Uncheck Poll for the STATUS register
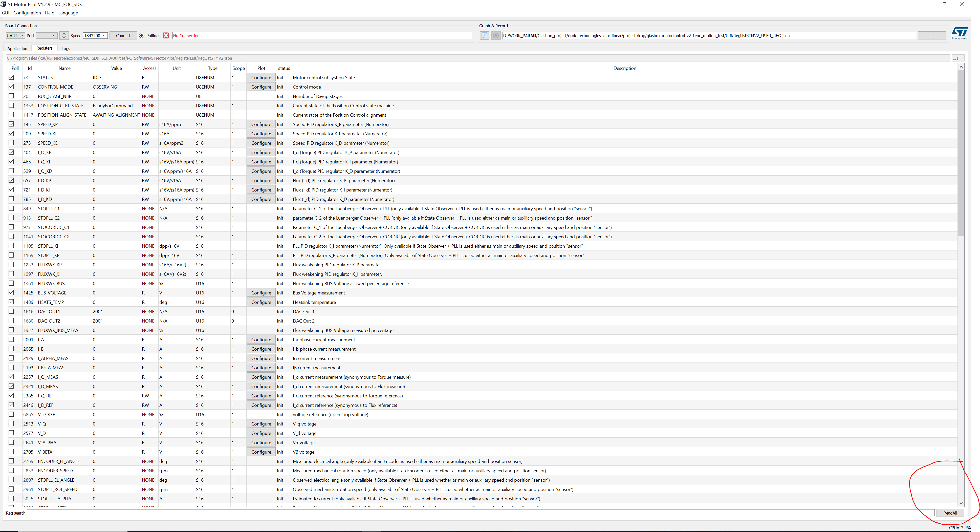980x532 pixels. 11,77
